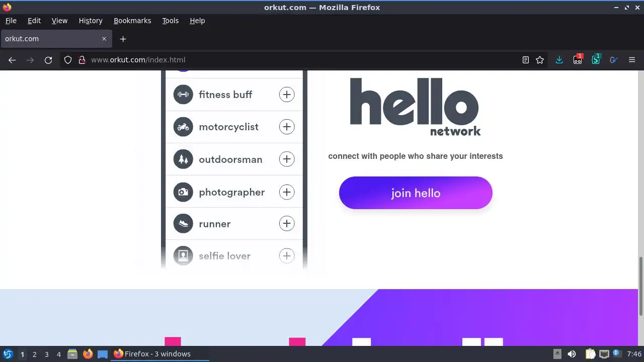The height and width of the screenshot is (362, 644).
Task: Open the volume control in tray
Action: point(572,354)
